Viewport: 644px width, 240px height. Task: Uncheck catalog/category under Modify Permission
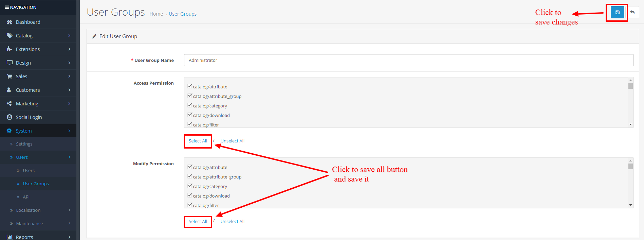click(x=190, y=186)
